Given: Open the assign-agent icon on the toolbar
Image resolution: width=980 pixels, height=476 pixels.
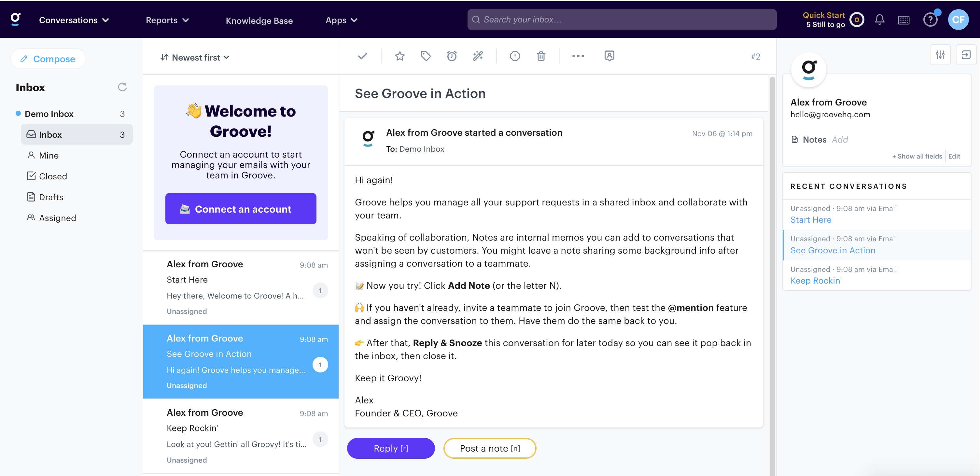Looking at the screenshot, I should click(x=609, y=56).
